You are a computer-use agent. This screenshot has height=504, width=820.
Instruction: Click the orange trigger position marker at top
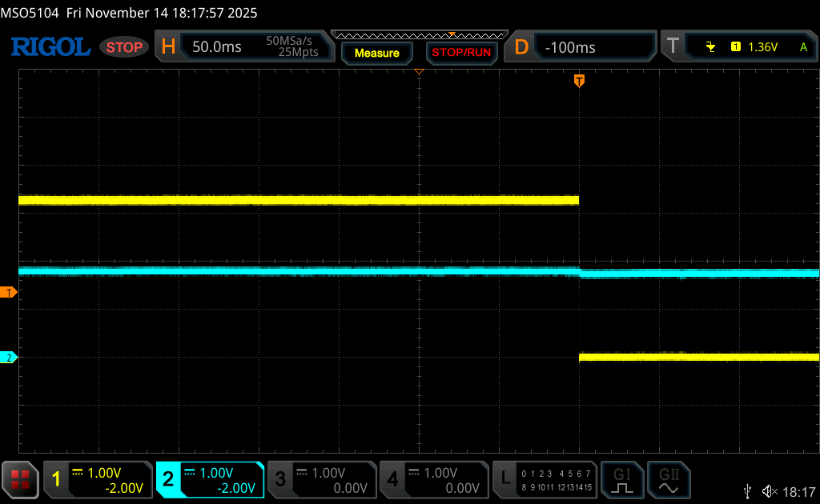pos(579,80)
